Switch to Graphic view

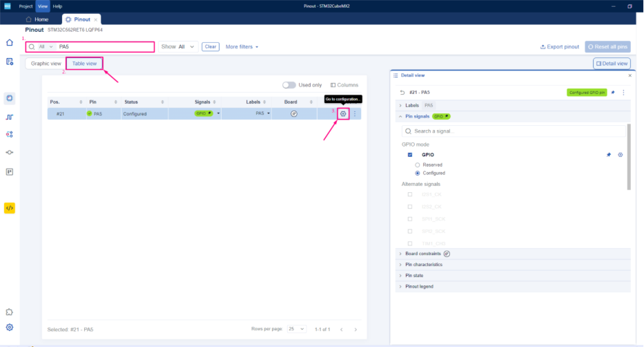point(46,64)
